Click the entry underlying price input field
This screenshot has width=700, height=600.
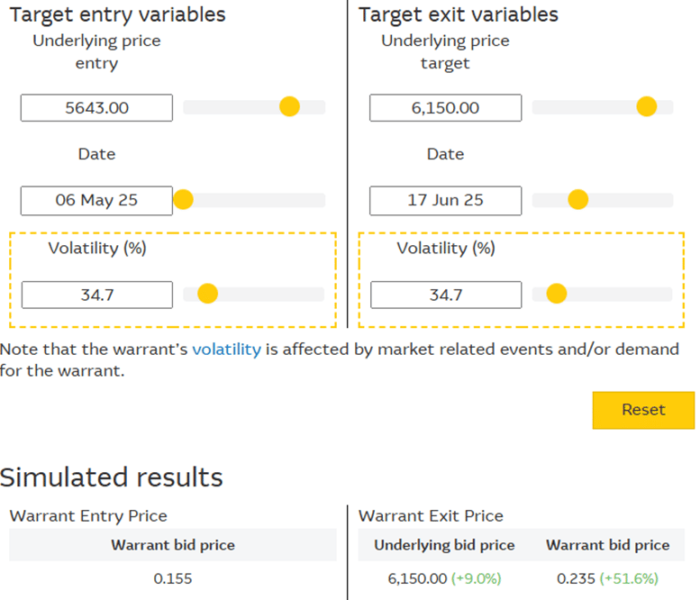click(x=96, y=108)
